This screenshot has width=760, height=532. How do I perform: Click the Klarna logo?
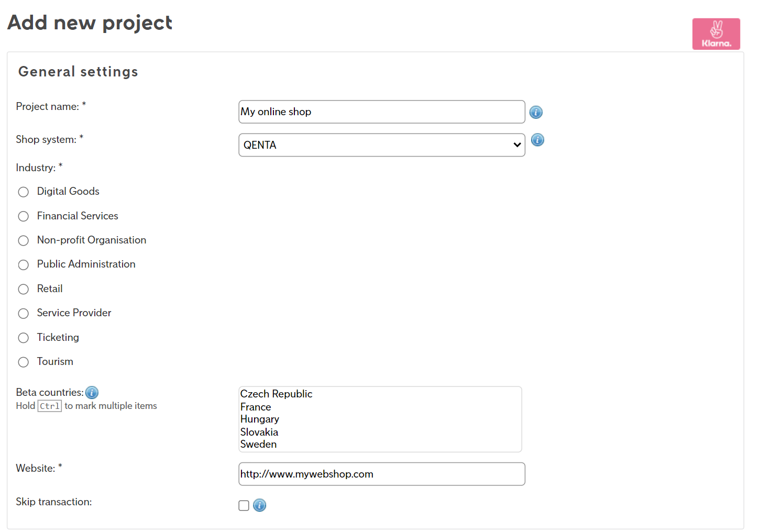[715, 34]
